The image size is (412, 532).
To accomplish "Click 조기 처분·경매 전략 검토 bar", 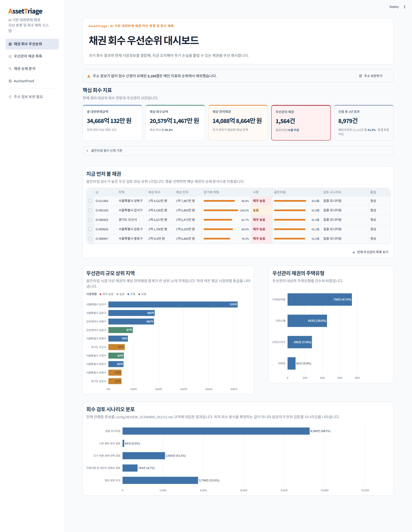I will pos(144,456).
